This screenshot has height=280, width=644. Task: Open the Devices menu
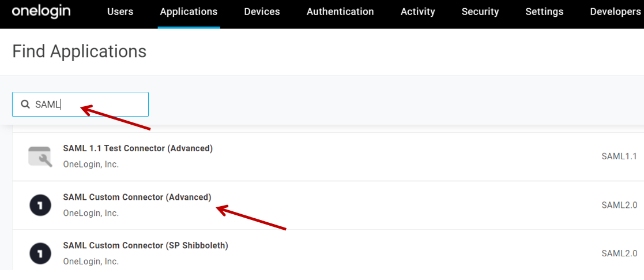coord(262,12)
